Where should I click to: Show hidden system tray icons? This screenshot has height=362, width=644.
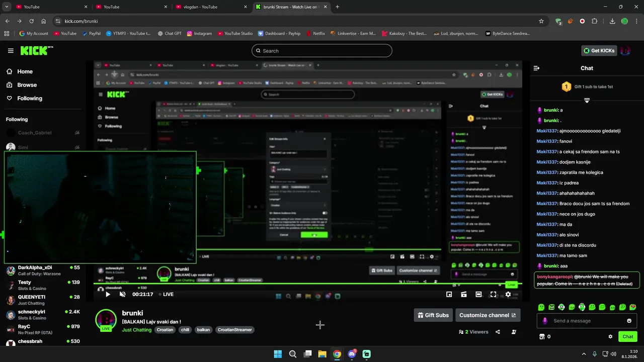point(584,354)
